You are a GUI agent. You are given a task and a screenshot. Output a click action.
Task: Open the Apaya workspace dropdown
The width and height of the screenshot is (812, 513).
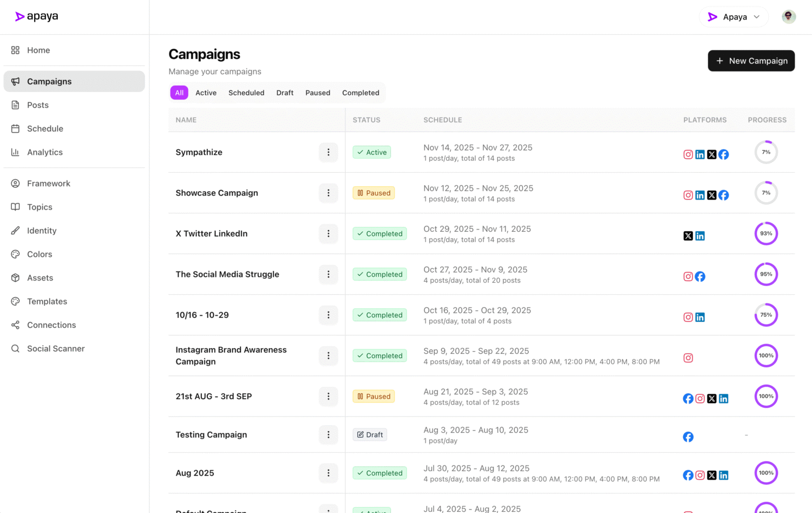point(734,17)
